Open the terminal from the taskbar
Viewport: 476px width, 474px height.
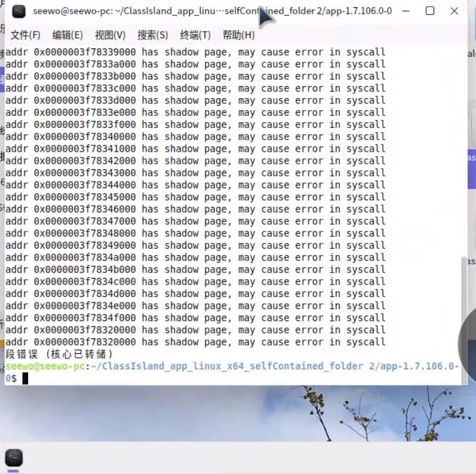click(x=13, y=458)
